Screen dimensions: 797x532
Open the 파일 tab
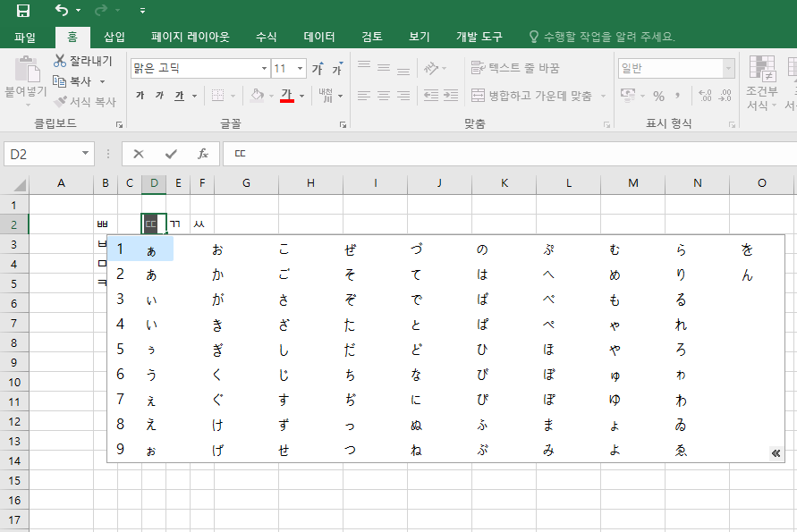coord(25,37)
